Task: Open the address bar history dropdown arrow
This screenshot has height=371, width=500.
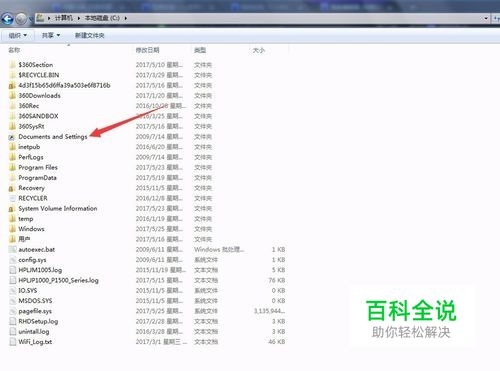Action: coord(486,18)
